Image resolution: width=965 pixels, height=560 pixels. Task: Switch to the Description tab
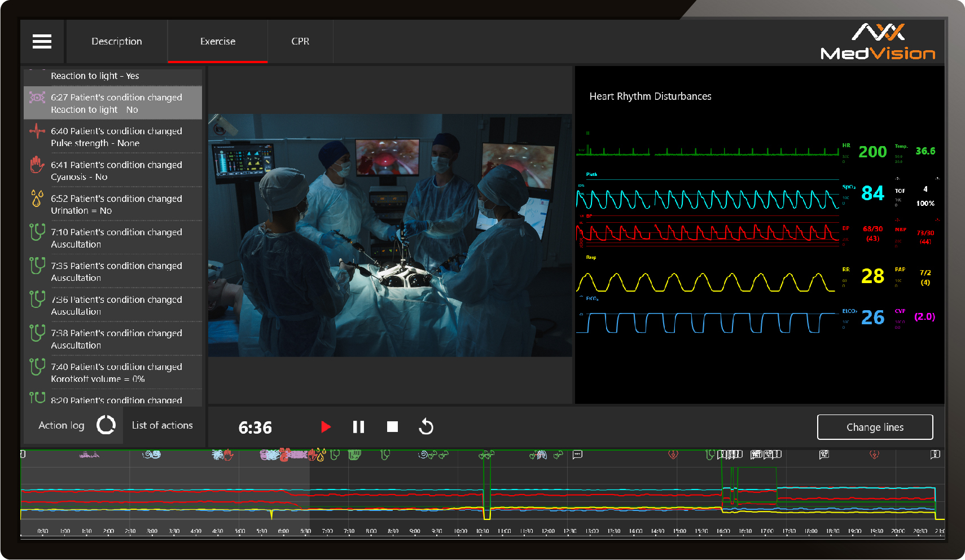pyautogui.click(x=117, y=41)
